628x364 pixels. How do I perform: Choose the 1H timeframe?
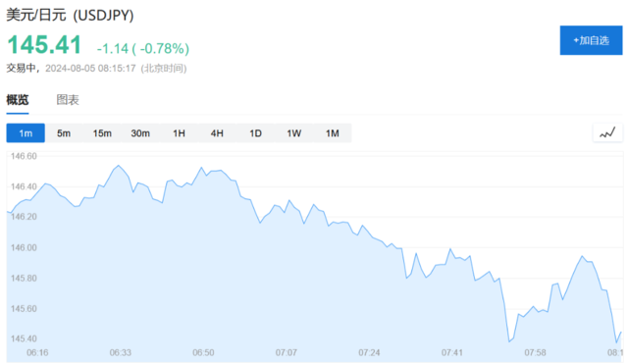click(179, 133)
